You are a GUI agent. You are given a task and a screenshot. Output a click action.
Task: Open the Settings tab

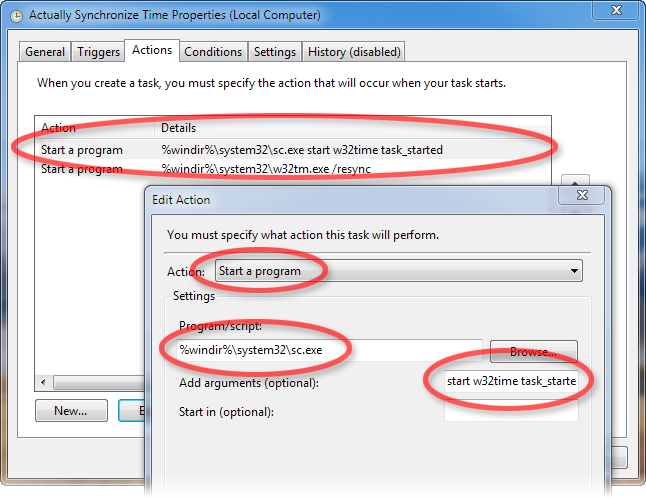[275, 52]
